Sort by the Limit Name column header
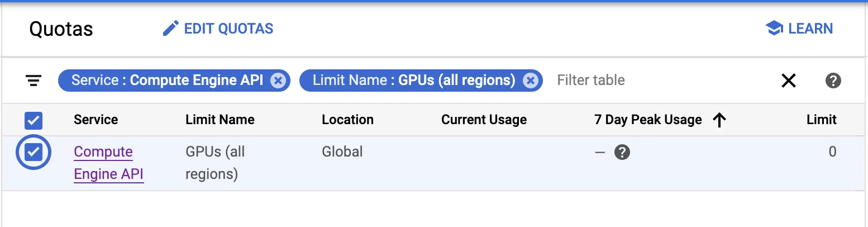This screenshot has height=227, width=868. pyautogui.click(x=220, y=120)
